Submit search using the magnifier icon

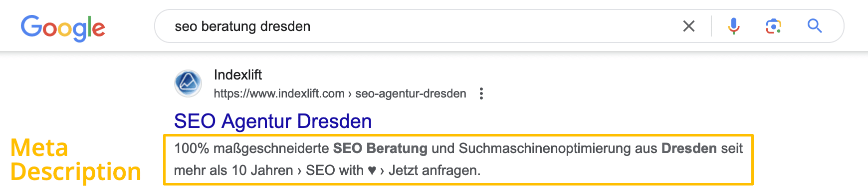[x=815, y=26]
